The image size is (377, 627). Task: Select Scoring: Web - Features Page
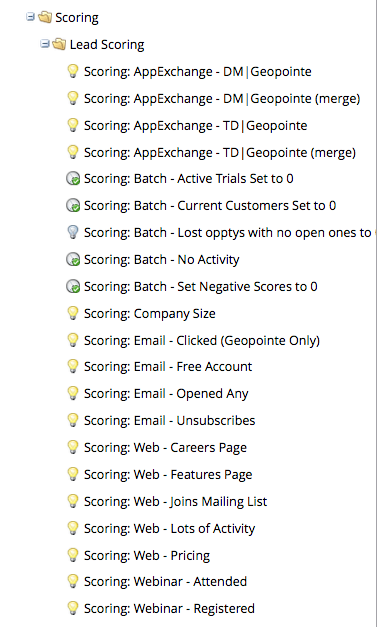pos(168,475)
